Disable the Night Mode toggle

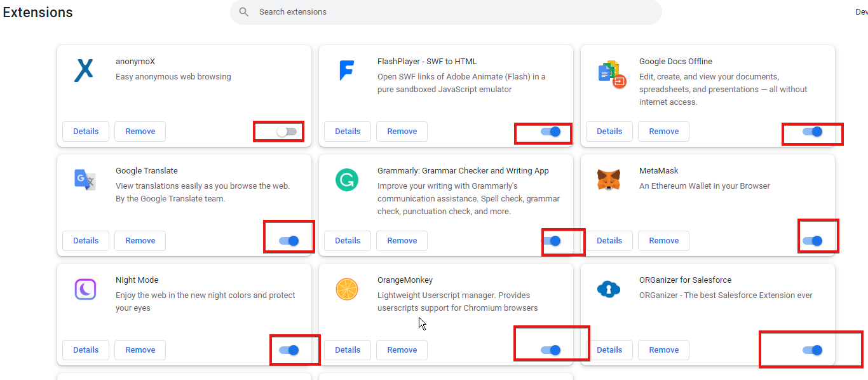[288, 350]
